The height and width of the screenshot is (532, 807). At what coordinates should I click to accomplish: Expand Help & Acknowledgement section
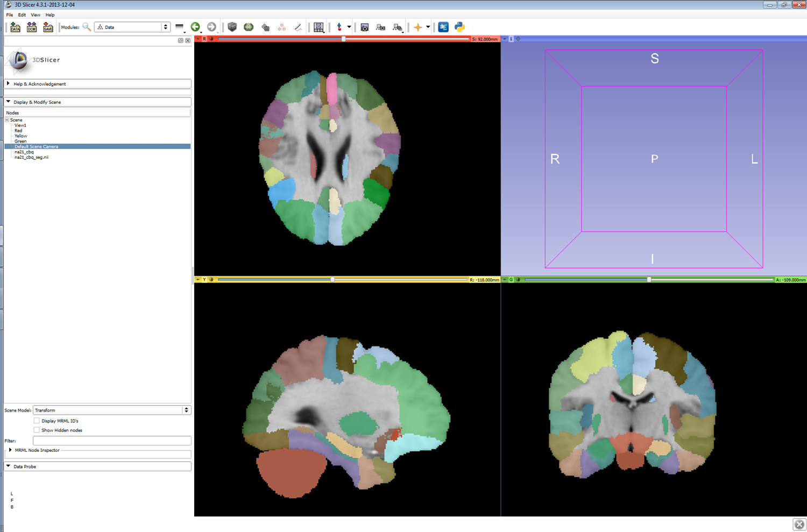pyautogui.click(x=8, y=84)
